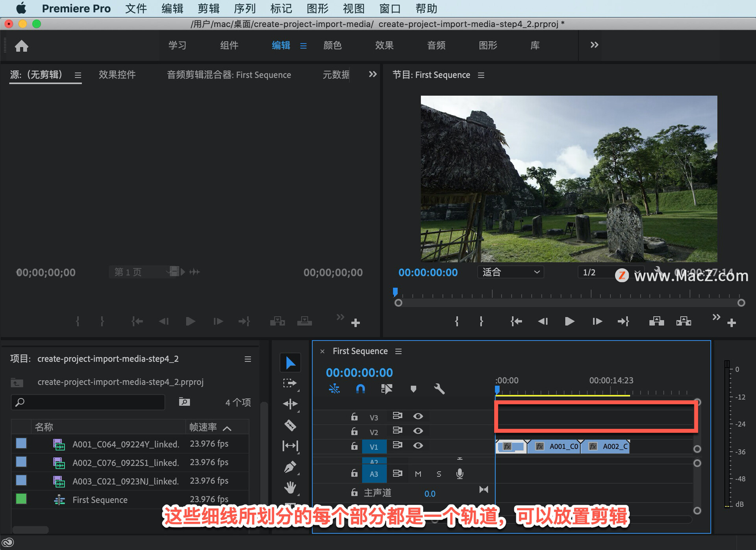The image size is (756, 550).
Task: Hide the V3 track output eye
Action: (x=418, y=416)
